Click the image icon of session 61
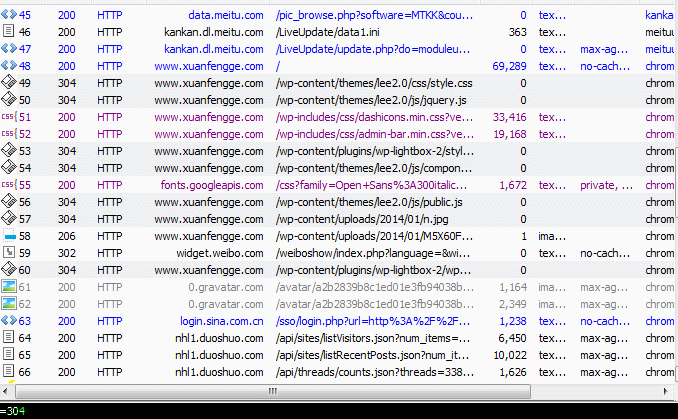 coord(9,286)
